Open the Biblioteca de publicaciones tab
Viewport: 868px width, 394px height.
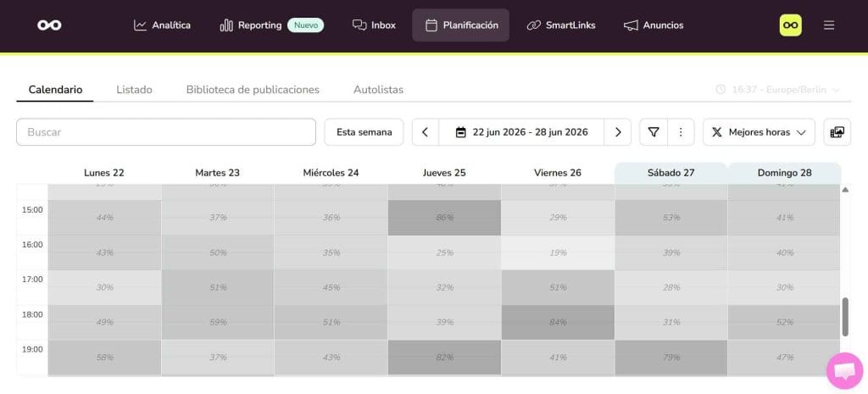pos(253,90)
